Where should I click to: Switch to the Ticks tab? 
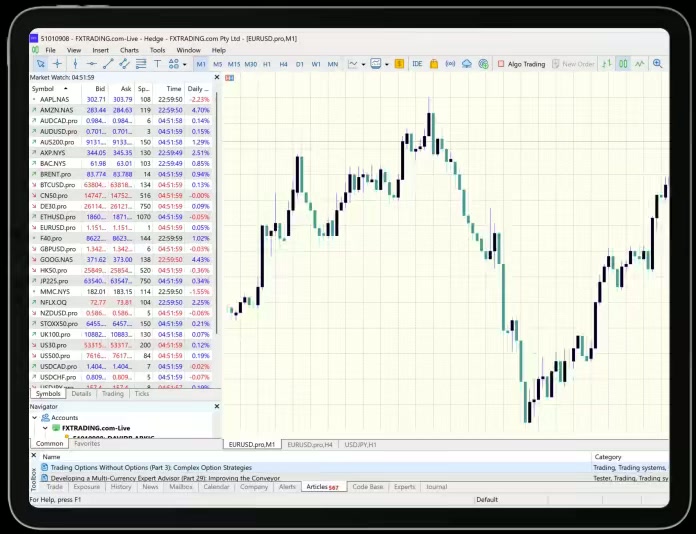(x=142, y=394)
